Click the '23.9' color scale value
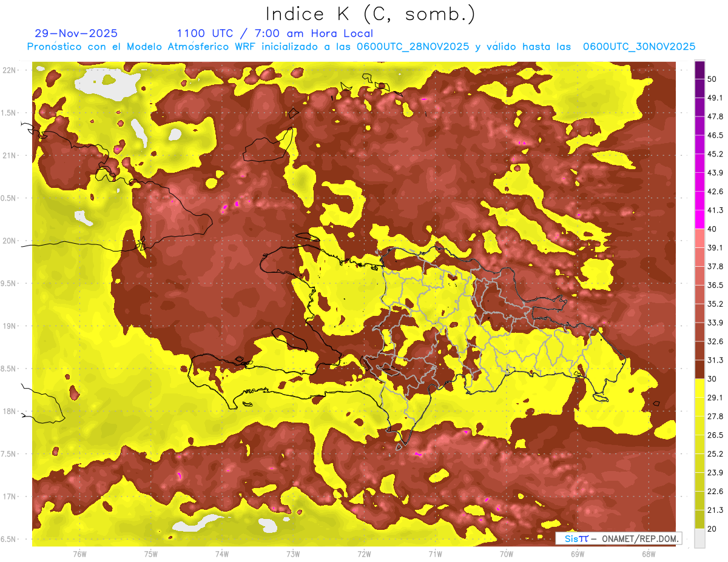Image resolution: width=728 pixels, height=562 pixels. coord(715,473)
